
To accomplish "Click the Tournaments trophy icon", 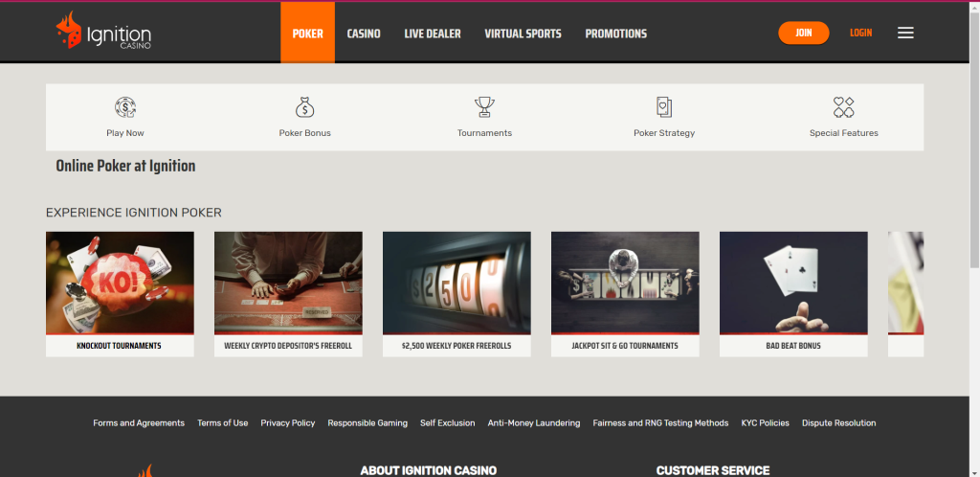I will pyautogui.click(x=484, y=107).
